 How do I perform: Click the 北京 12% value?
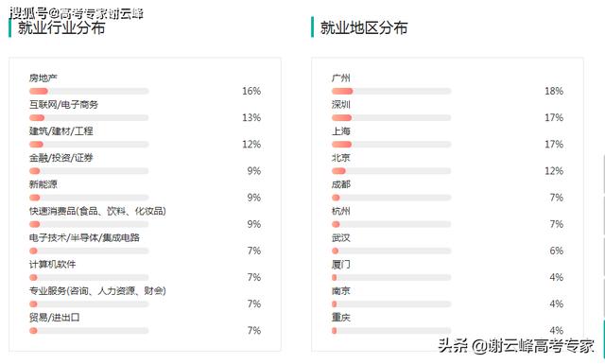554,171
